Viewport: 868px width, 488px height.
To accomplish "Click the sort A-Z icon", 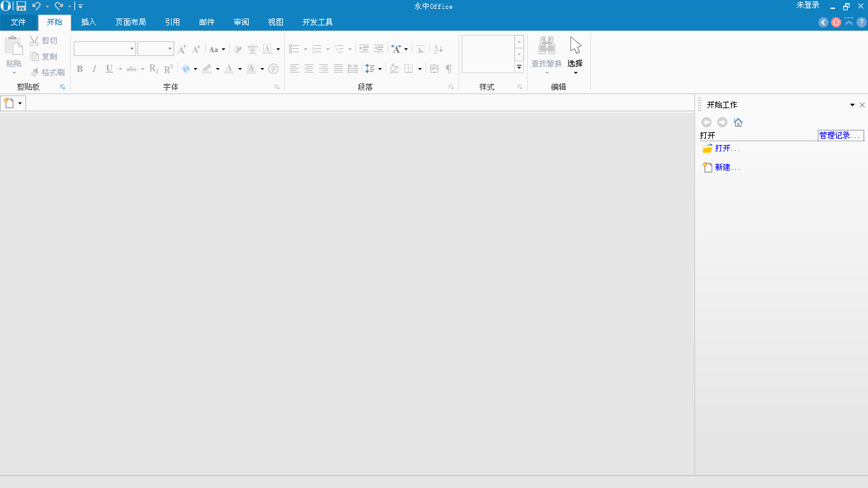I will click(x=438, y=49).
